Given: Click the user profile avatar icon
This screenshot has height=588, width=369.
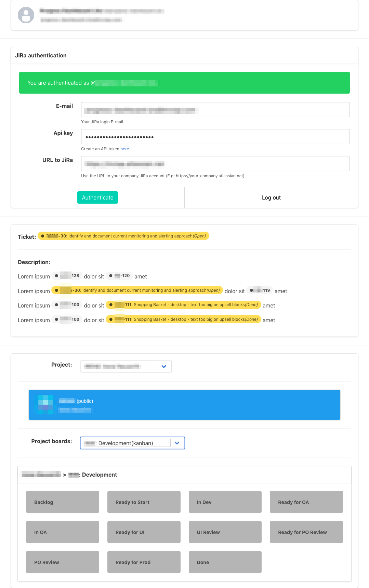Looking at the screenshot, I should click(x=26, y=15).
